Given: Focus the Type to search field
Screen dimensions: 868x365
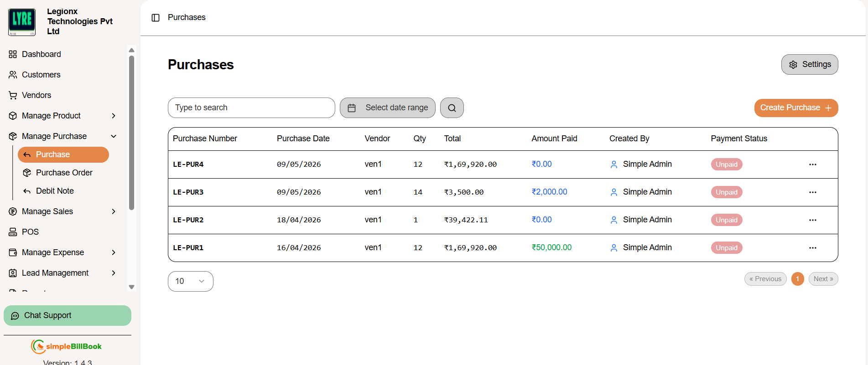Looking at the screenshot, I should (251, 108).
